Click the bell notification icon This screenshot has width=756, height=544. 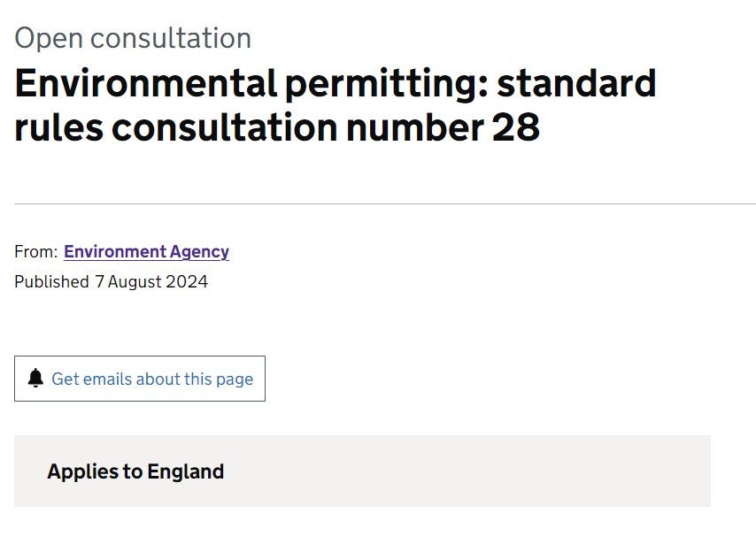[35, 379]
